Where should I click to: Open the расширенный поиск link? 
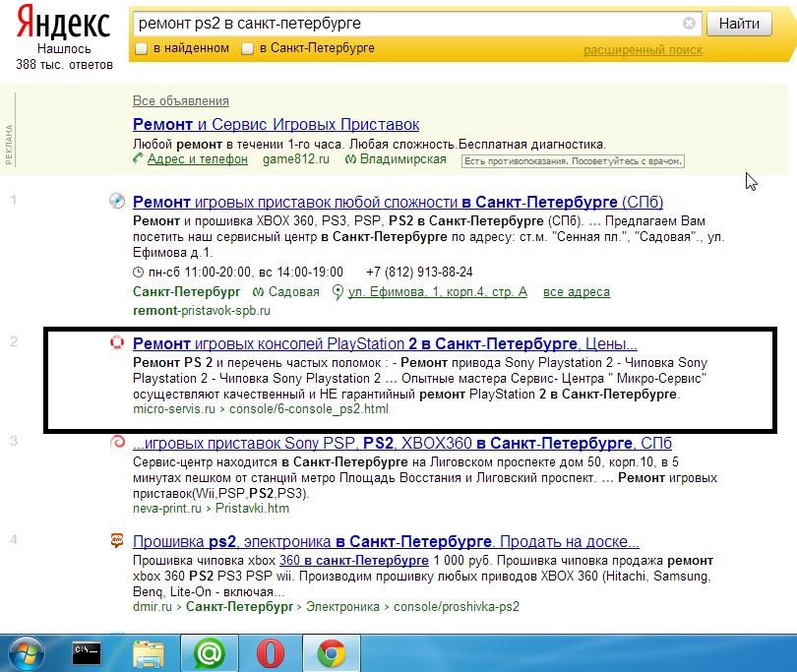coord(643,50)
